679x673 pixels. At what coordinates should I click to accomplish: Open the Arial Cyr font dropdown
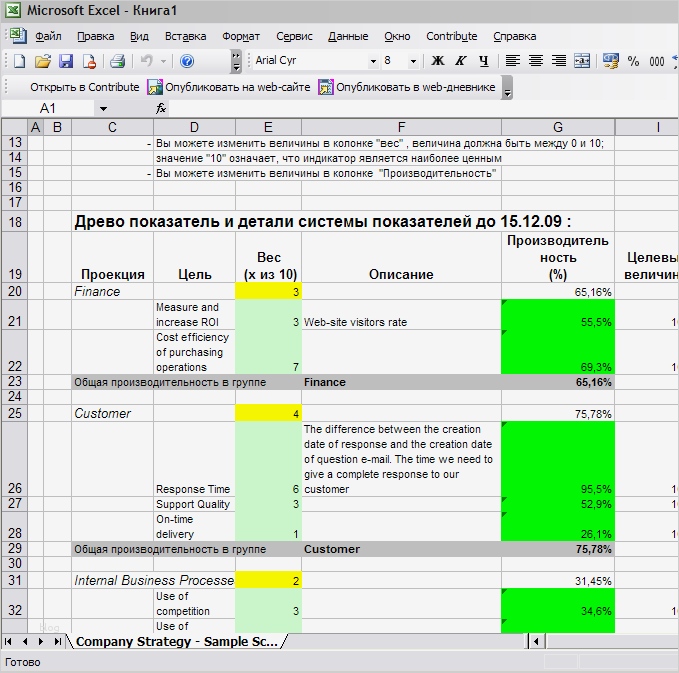click(x=373, y=61)
